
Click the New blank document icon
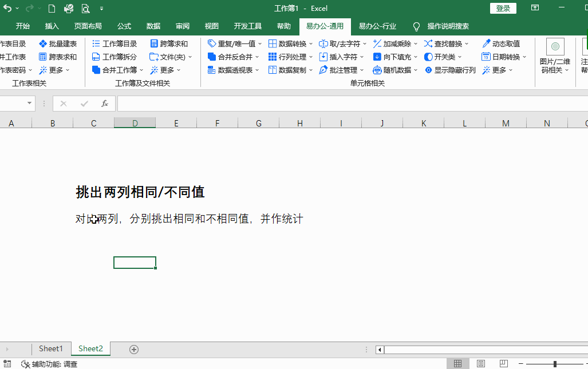tap(52, 8)
